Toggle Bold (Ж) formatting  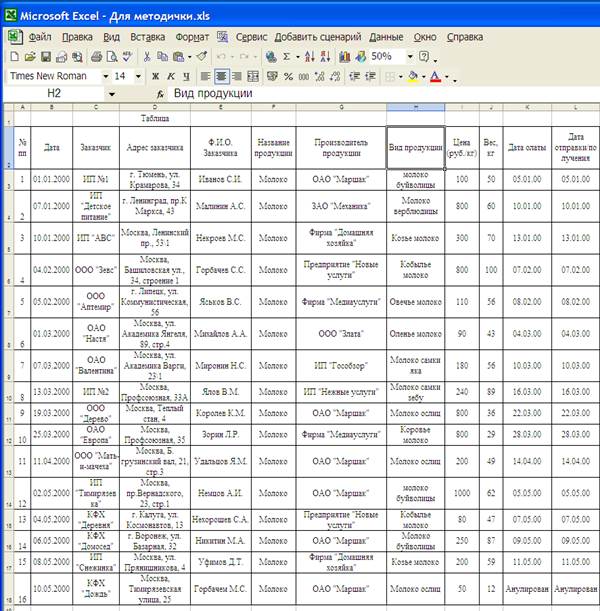point(155,76)
